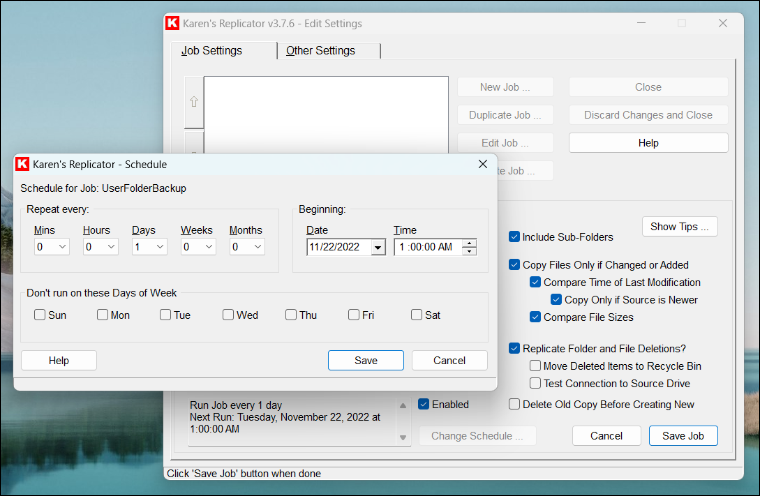Check the Fri exclusion checkbox

[353, 315]
